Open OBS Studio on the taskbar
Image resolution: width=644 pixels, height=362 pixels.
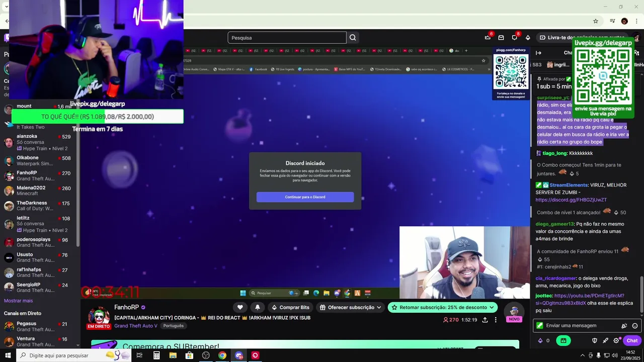(206, 355)
